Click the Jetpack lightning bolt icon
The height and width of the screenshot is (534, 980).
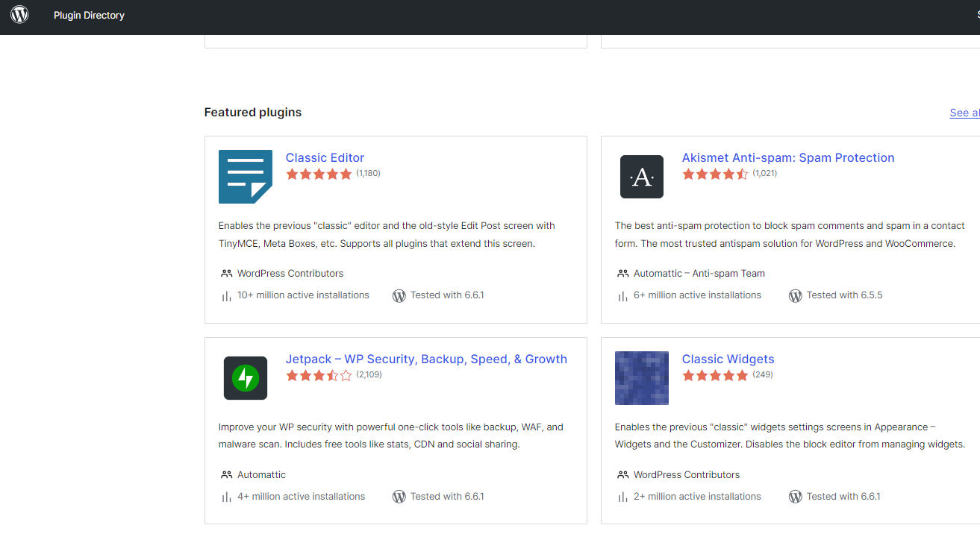coord(246,378)
